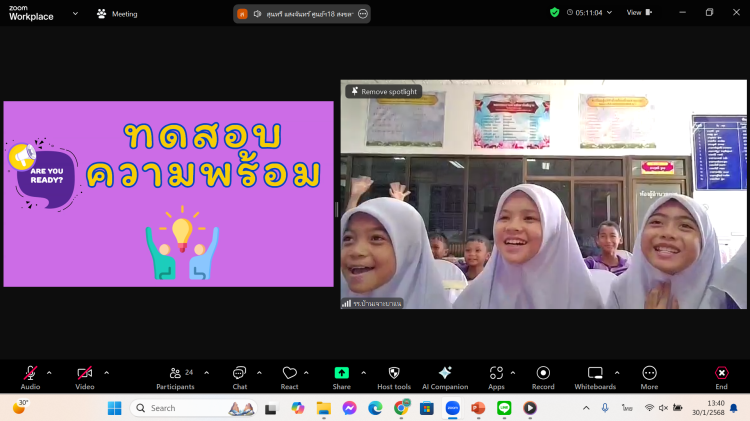Switch the input language indicator
Viewport: 750px width, 421px height.
click(x=627, y=408)
